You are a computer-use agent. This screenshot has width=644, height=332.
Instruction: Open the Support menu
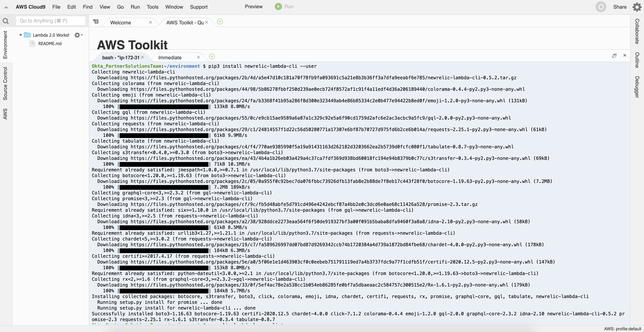199,7
